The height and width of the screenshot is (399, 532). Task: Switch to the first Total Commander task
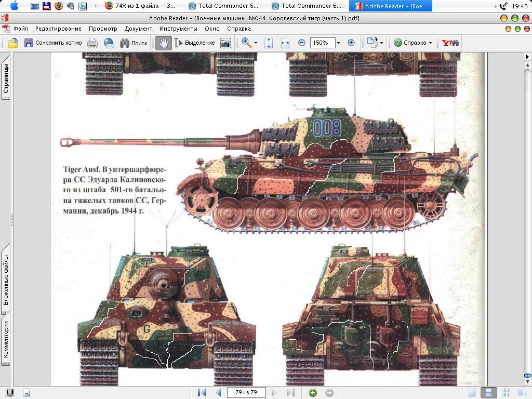pyautogui.click(x=224, y=6)
